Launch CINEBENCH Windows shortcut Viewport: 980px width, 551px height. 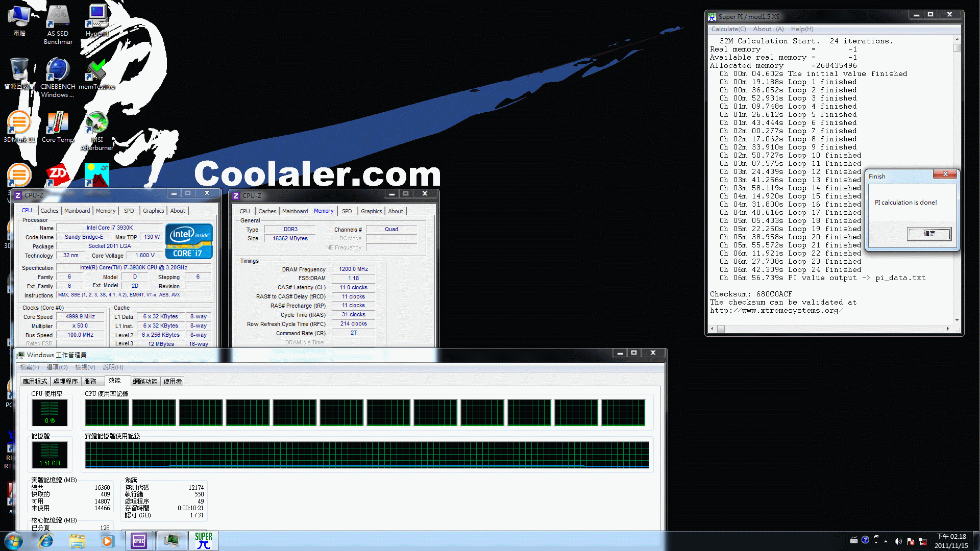[x=58, y=78]
